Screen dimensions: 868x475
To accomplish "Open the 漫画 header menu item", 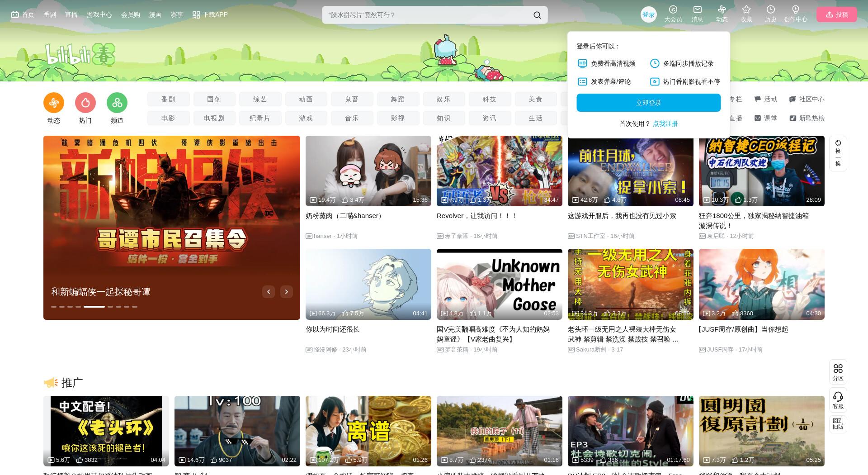I will (x=156, y=14).
